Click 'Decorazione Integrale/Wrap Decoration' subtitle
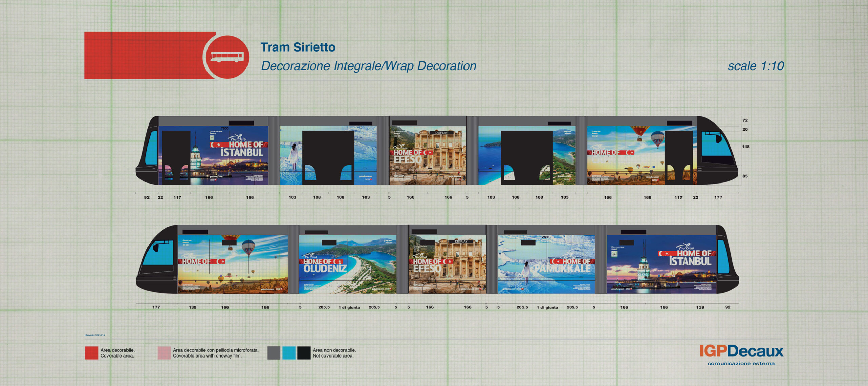The image size is (868, 386). 369,66
